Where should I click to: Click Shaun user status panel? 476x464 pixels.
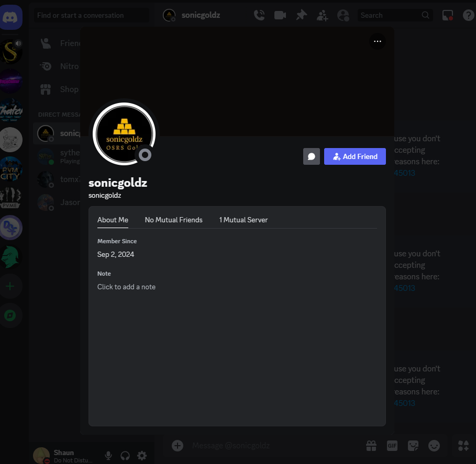(x=64, y=456)
